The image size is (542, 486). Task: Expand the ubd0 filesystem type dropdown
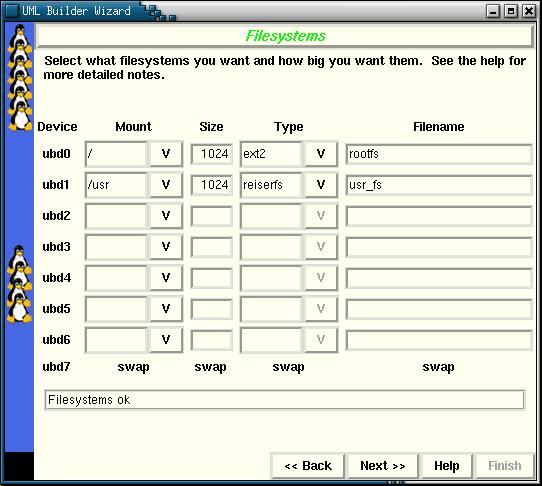(x=321, y=153)
